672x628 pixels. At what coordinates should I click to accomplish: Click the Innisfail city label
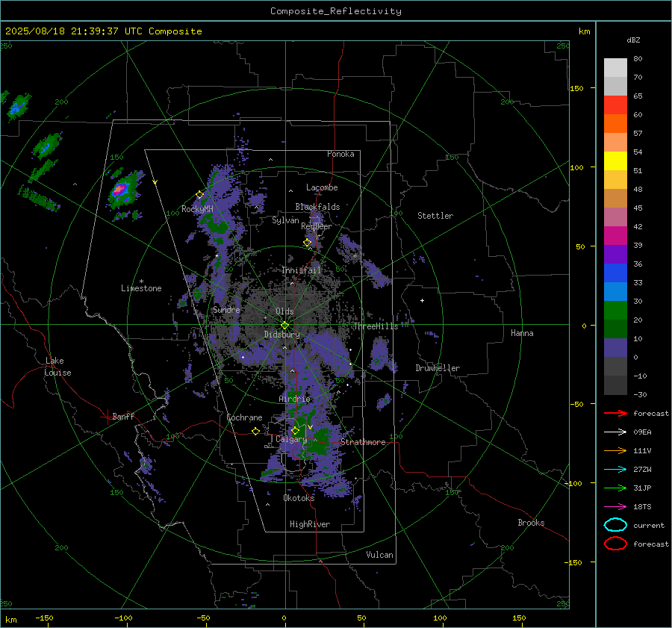[301, 270]
